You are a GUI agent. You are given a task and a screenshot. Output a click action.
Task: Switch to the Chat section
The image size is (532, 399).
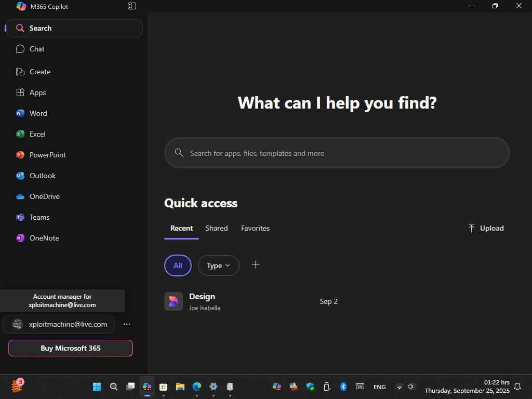click(x=36, y=49)
